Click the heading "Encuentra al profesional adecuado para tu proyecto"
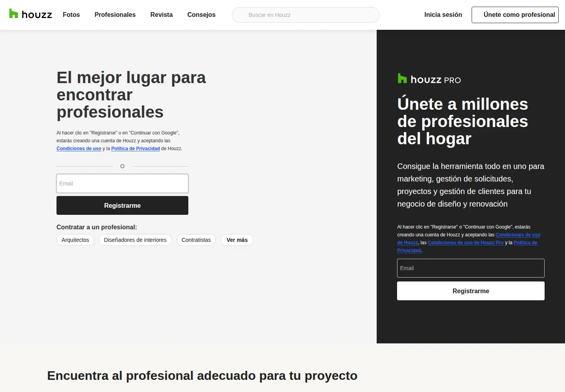Image resolution: width=565 pixels, height=392 pixels. pyautogui.click(x=202, y=376)
